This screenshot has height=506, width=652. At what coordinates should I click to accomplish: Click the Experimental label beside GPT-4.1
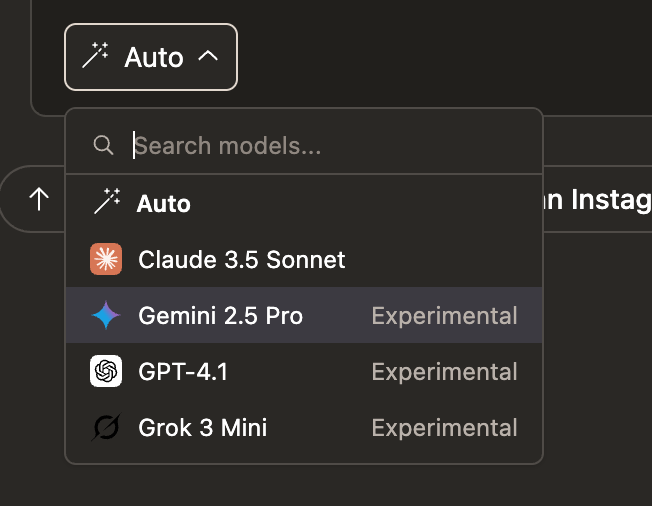[444, 372]
